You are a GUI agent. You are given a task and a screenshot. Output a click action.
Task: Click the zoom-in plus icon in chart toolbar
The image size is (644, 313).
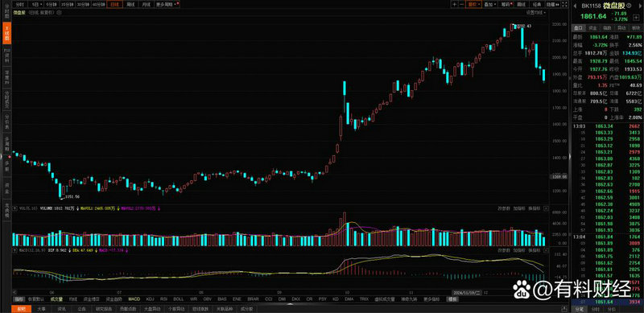point(454,5)
